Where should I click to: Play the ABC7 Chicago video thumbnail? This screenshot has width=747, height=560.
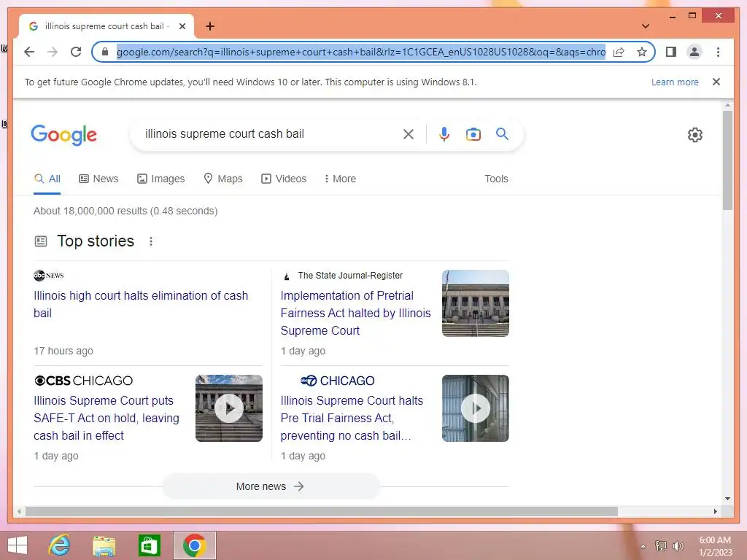pos(476,408)
